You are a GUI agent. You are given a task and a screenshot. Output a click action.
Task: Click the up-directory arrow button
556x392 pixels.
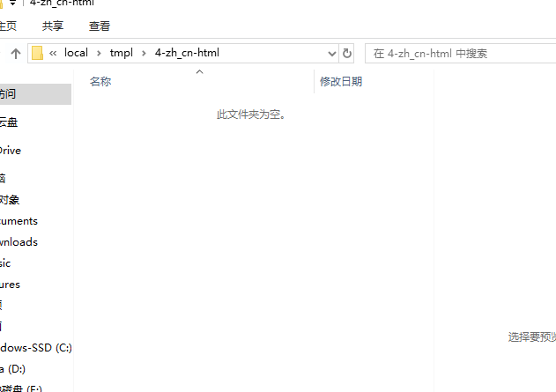click(x=15, y=54)
